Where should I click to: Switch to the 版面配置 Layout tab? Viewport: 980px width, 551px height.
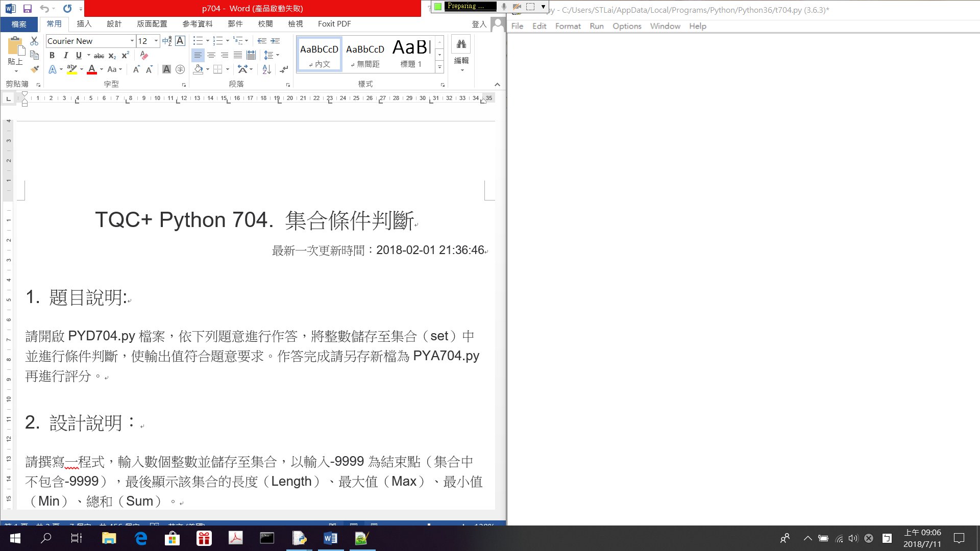[152, 24]
